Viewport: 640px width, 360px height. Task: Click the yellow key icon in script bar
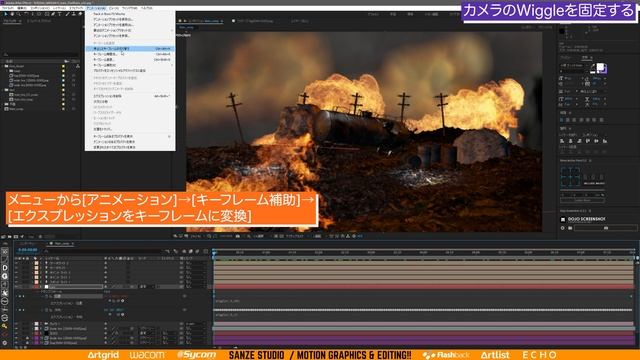tap(4, 326)
